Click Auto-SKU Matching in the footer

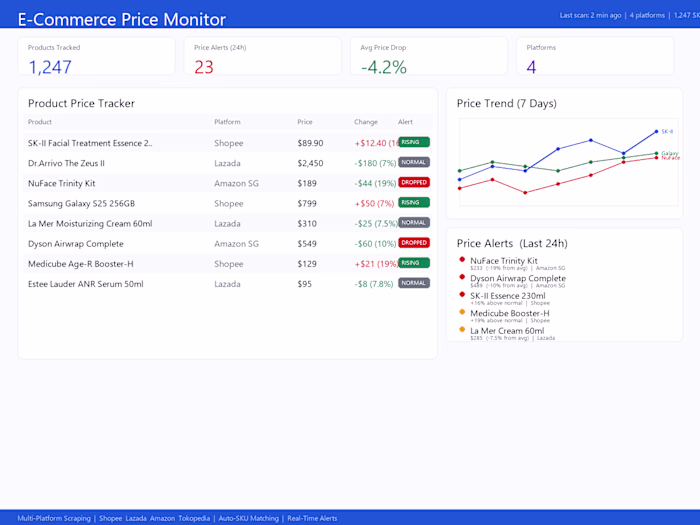click(249, 518)
